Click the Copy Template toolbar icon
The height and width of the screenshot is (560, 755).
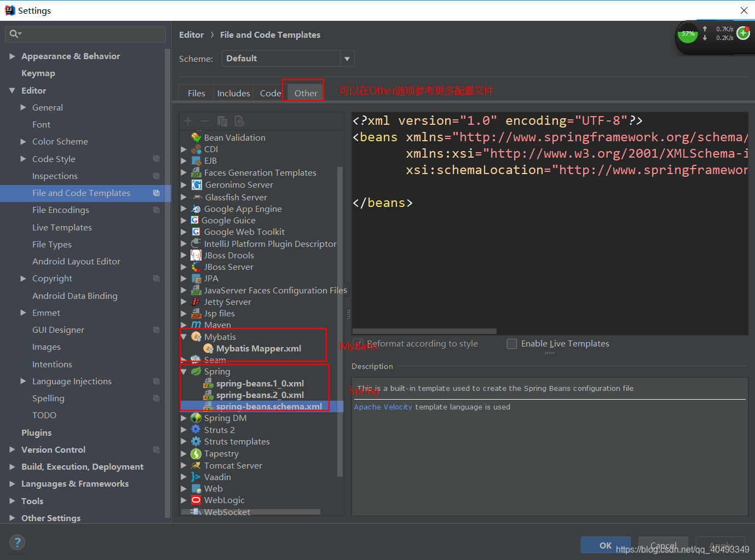[222, 121]
